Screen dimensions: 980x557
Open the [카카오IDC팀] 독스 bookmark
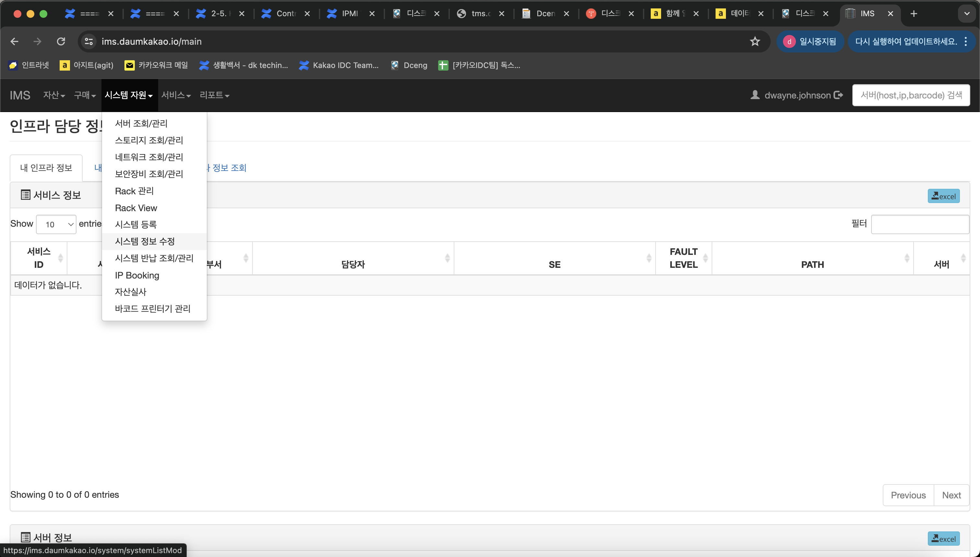(x=479, y=65)
